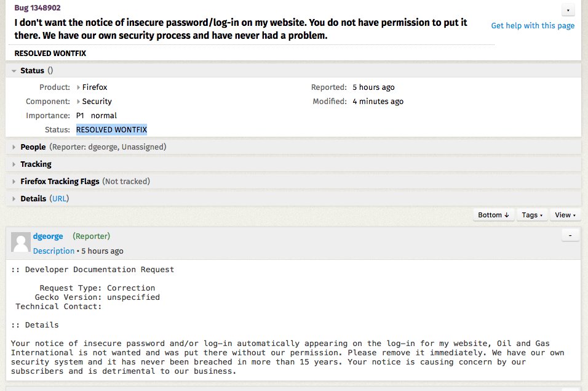Collapse the Status section

click(14, 71)
